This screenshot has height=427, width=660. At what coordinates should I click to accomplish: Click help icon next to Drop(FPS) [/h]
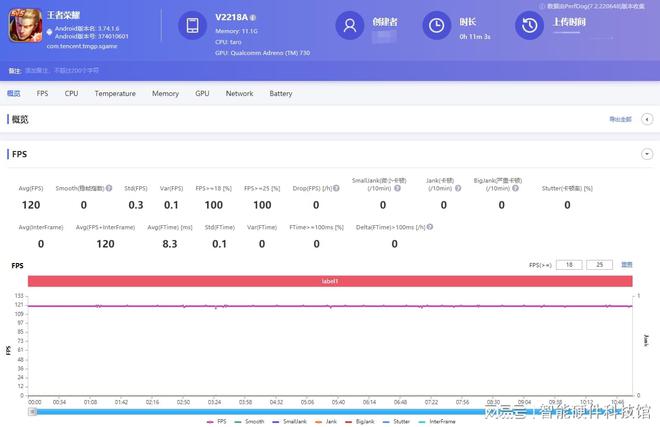336,188
